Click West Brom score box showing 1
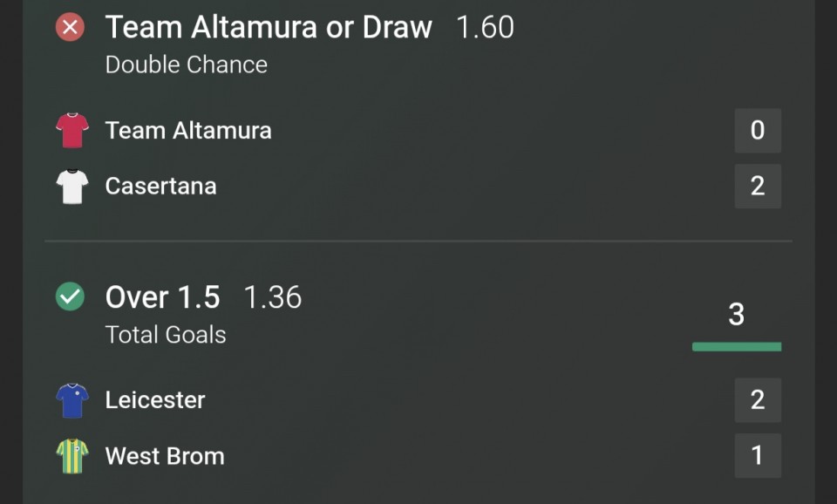837x504 pixels. click(757, 456)
